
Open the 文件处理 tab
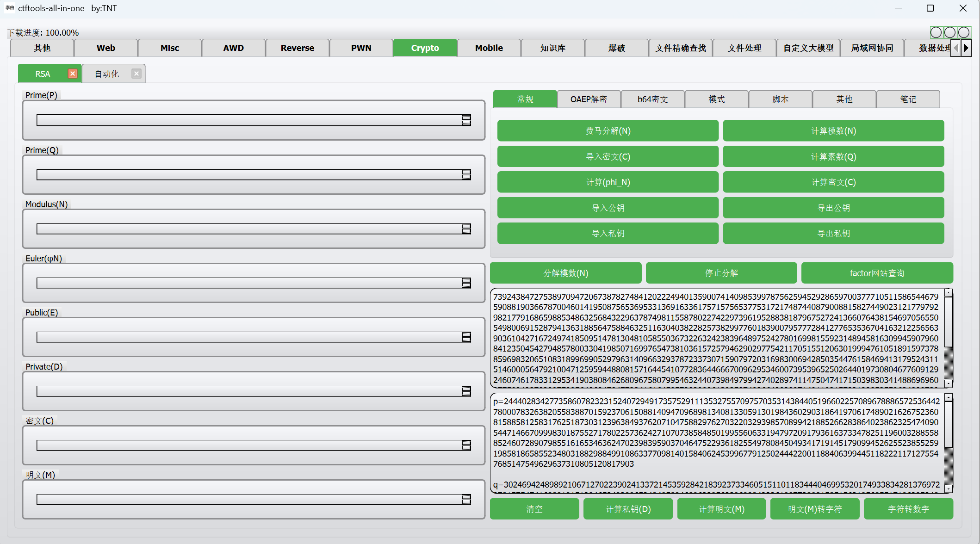click(744, 48)
